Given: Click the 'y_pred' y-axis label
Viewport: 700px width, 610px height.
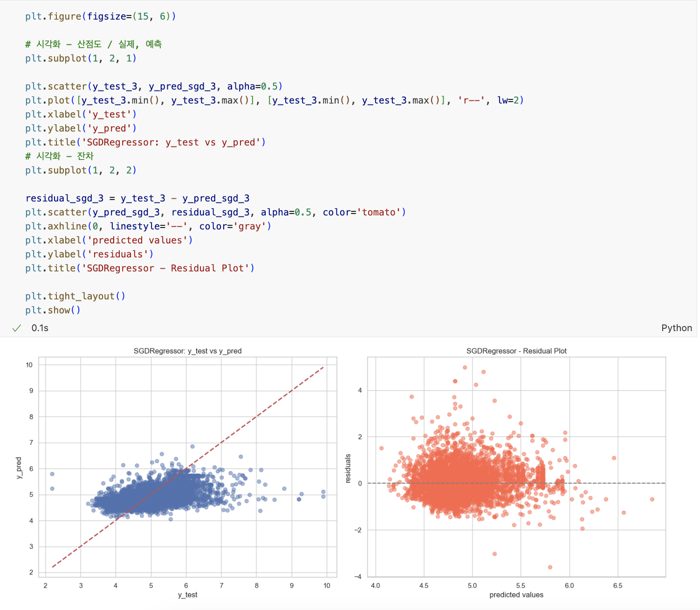Looking at the screenshot, I should pos(19,468).
